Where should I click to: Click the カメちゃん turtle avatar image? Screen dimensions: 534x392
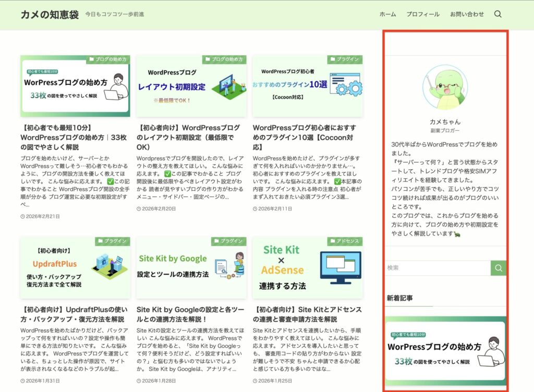click(x=445, y=88)
